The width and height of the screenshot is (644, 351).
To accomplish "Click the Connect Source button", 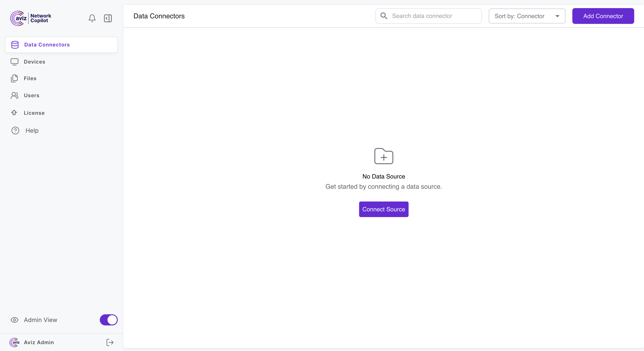I will click(x=383, y=209).
